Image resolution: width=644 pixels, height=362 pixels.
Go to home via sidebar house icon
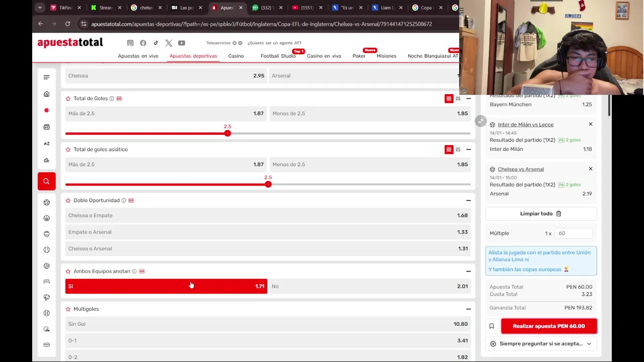46,94
